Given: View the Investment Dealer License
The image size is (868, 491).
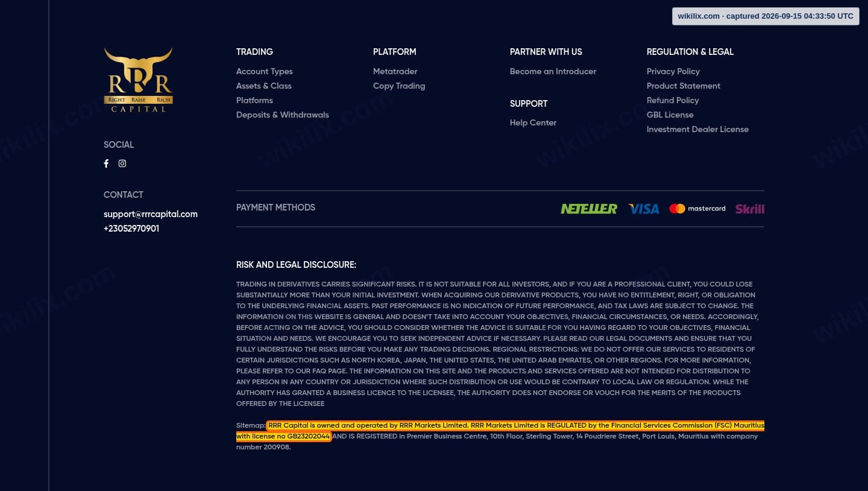Looking at the screenshot, I should pos(697,129).
